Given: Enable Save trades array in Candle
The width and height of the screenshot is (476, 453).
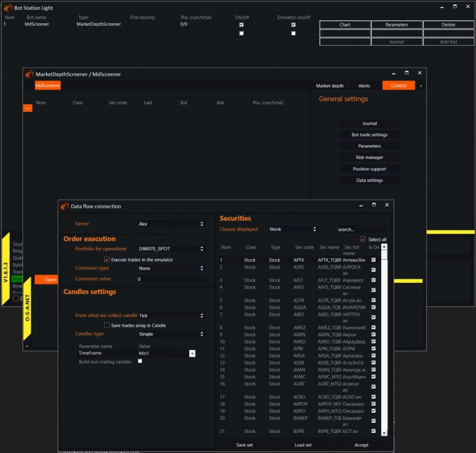Looking at the screenshot, I should (x=107, y=326).
